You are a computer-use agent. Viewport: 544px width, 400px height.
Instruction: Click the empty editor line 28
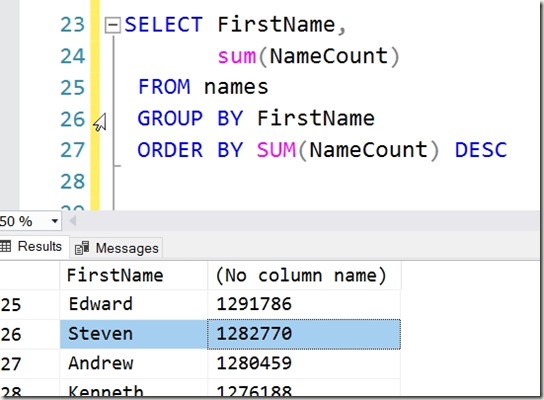(326, 181)
